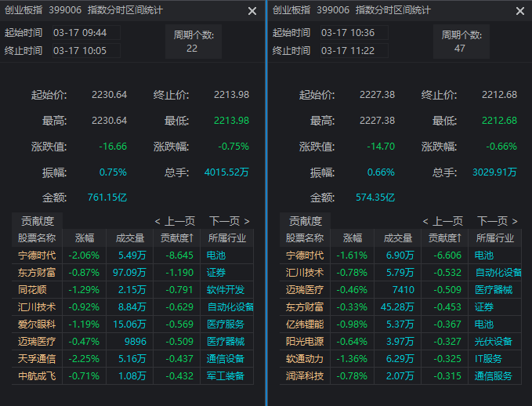The width and height of the screenshot is (532, 406).
Task: Click start time field showing 03-17 10:36
Action: click(x=353, y=33)
